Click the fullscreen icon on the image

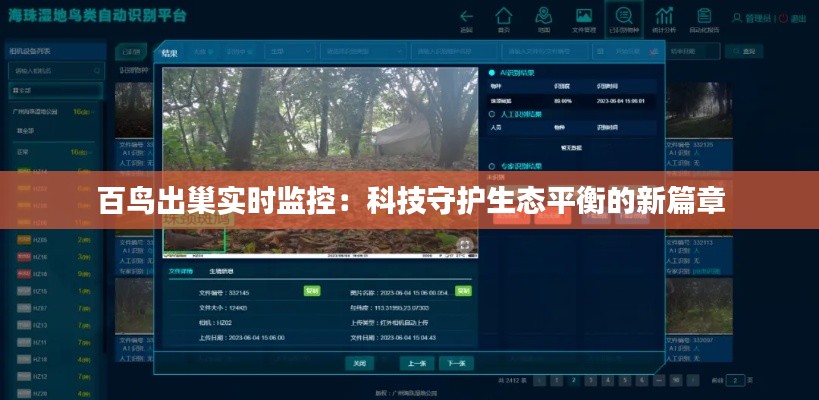pos(465,243)
